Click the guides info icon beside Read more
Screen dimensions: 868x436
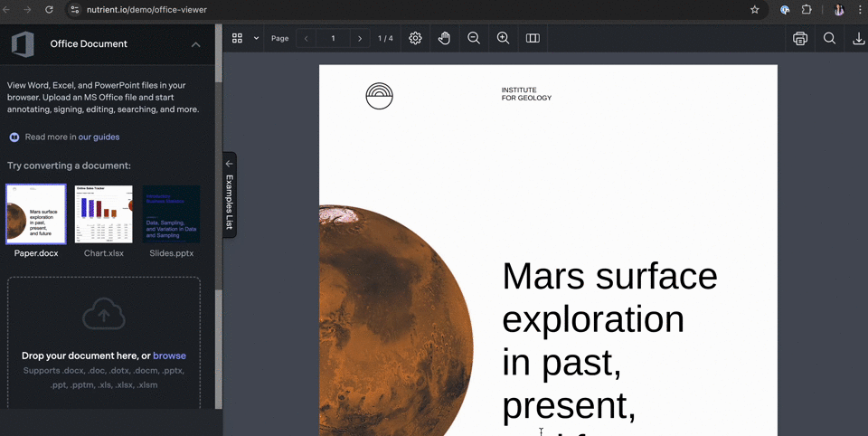click(14, 137)
